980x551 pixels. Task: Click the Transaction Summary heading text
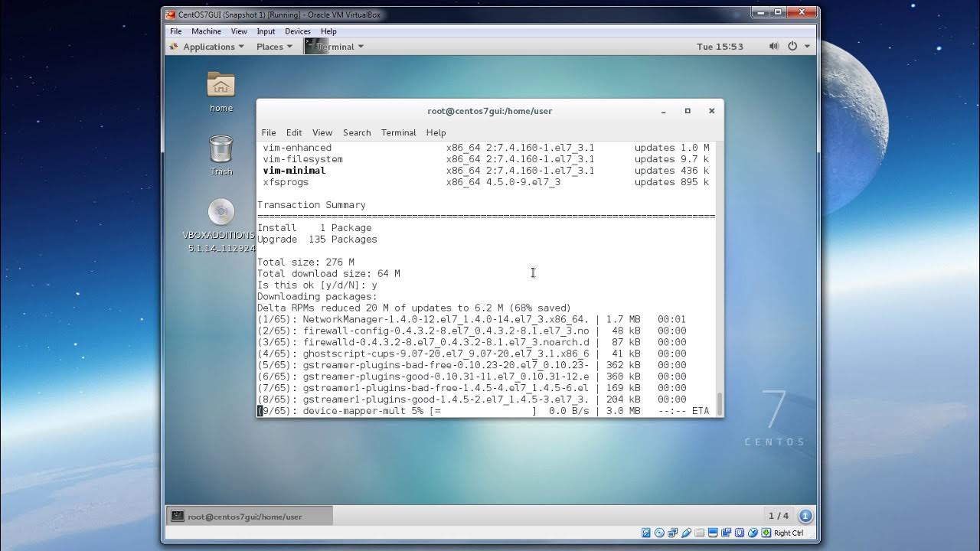click(312, 205)
